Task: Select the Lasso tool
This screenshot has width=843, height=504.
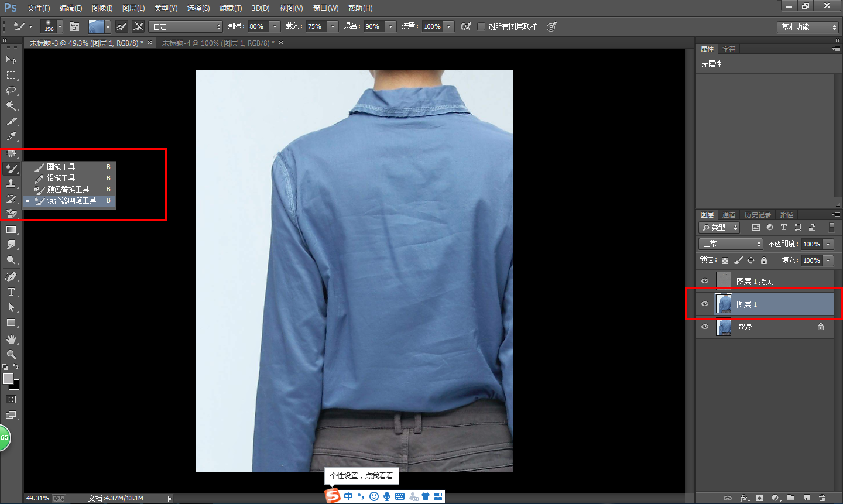Action: click(x=11, y=91)
